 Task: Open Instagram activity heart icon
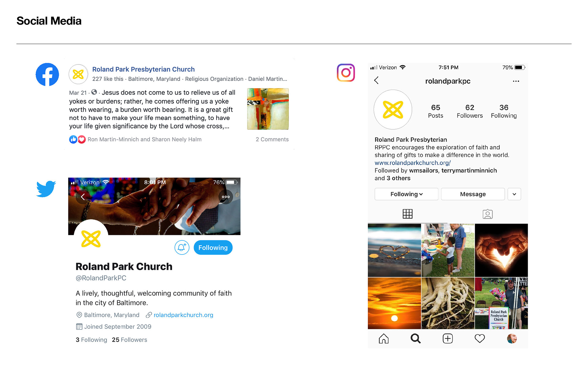coord(480,339)
